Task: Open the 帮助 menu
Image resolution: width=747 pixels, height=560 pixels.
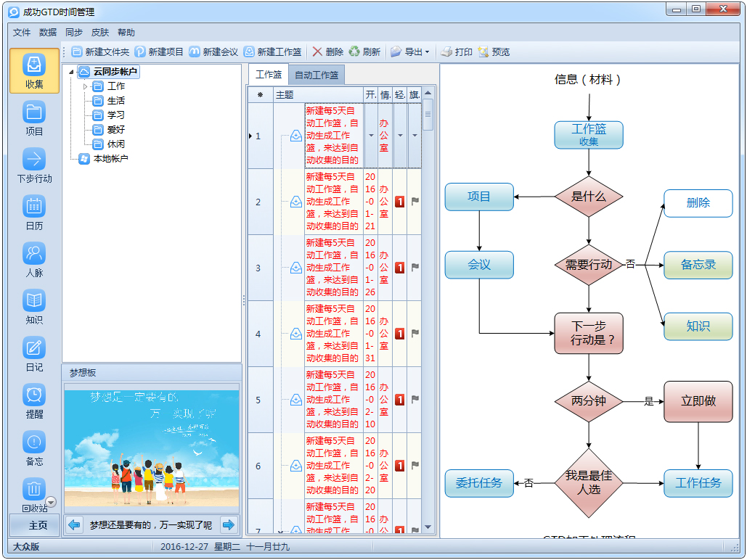Action: (126, 33)
